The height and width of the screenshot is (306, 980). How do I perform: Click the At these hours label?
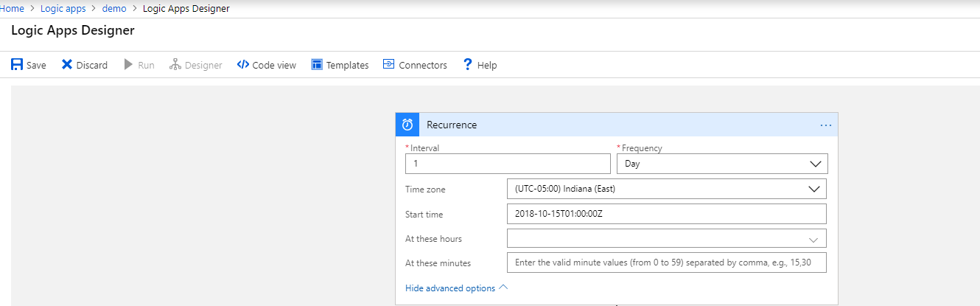click(434, 239)
